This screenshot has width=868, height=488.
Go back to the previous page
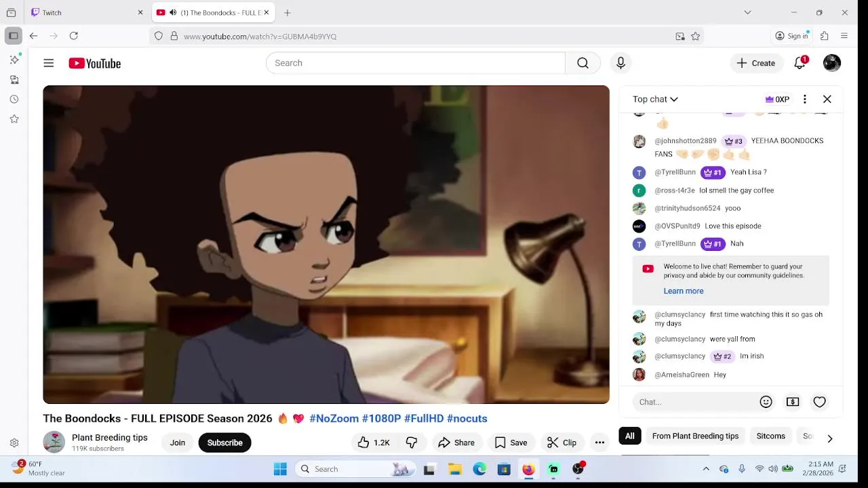[33, 36]
